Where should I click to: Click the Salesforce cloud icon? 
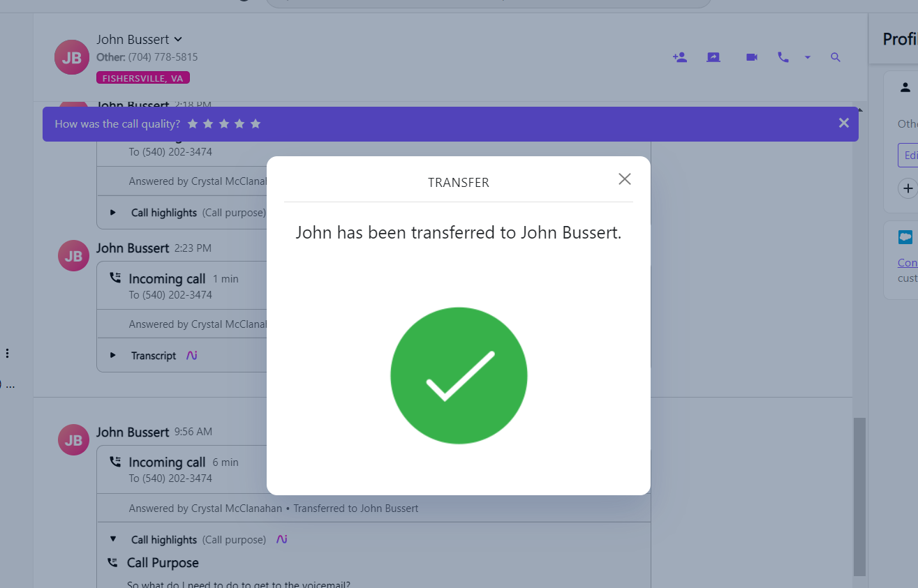905,237
